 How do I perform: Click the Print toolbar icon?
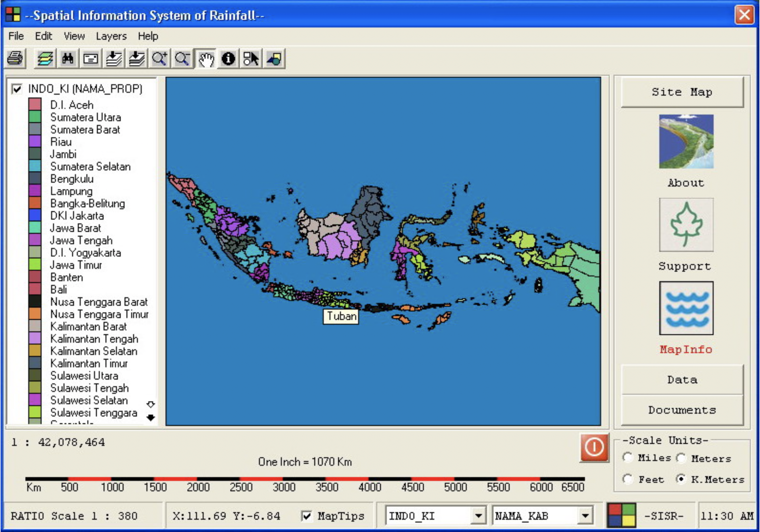click(x=15, y=59)
